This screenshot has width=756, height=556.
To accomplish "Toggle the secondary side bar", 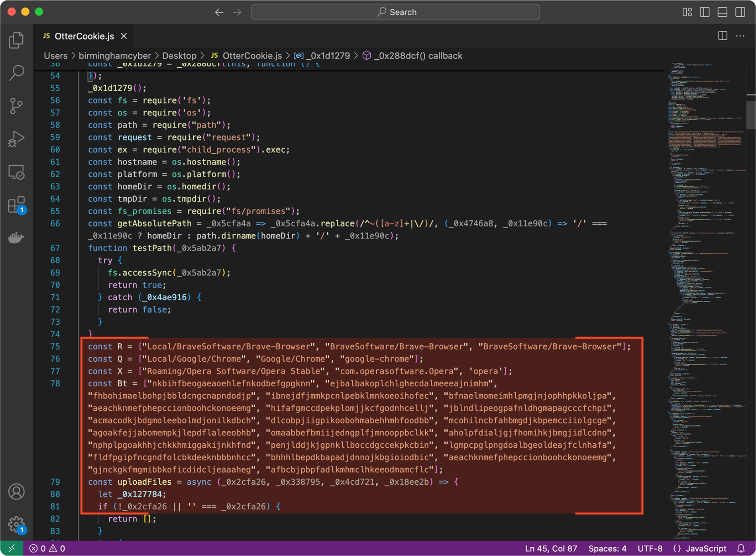I will click(x=740, y=12).
